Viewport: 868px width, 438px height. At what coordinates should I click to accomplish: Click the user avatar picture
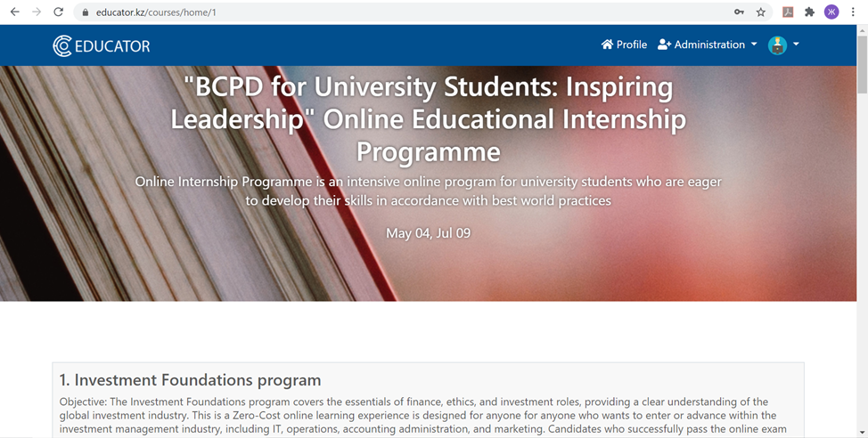click(x=777, y=45)
